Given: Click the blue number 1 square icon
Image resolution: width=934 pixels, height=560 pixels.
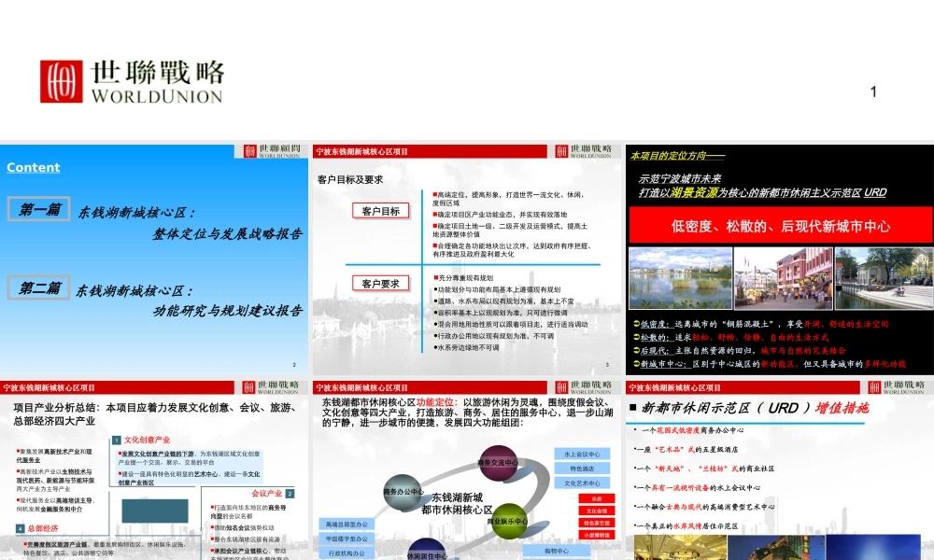Looking at the screenshot, I should 117,441.
